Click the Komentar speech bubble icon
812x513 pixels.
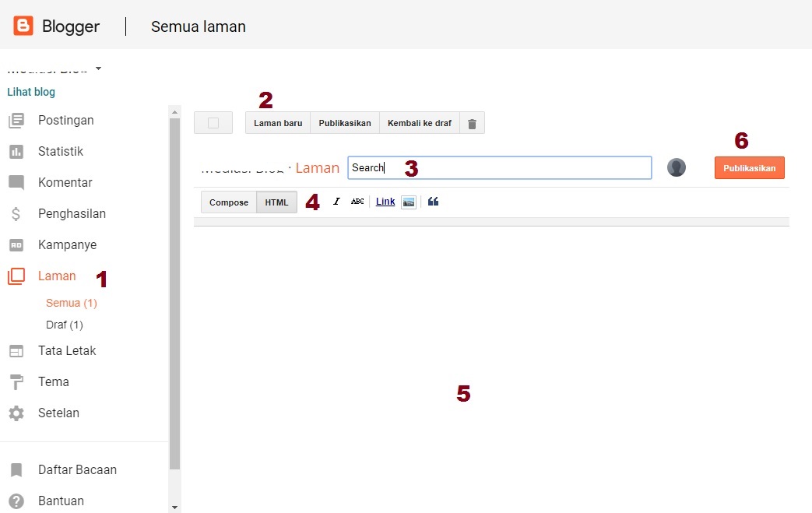[16, 183]
